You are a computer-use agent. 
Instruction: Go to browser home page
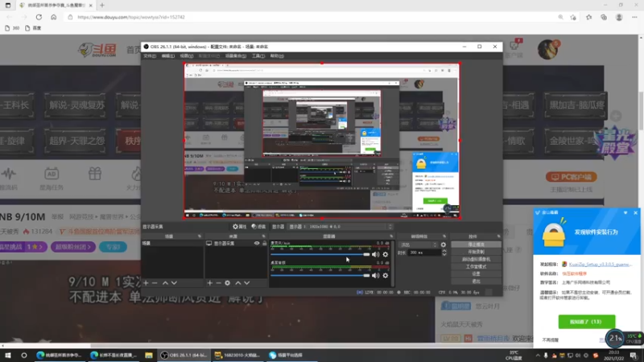53,17
